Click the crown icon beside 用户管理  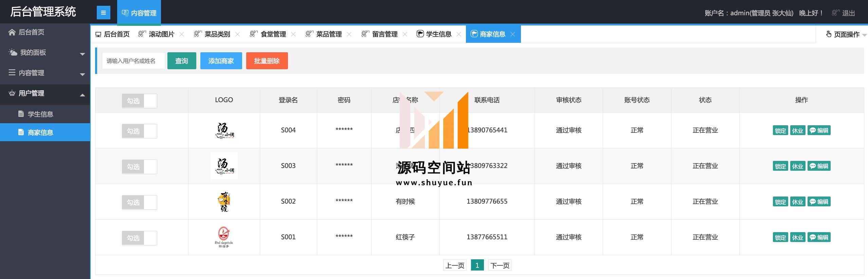[12, 93]
